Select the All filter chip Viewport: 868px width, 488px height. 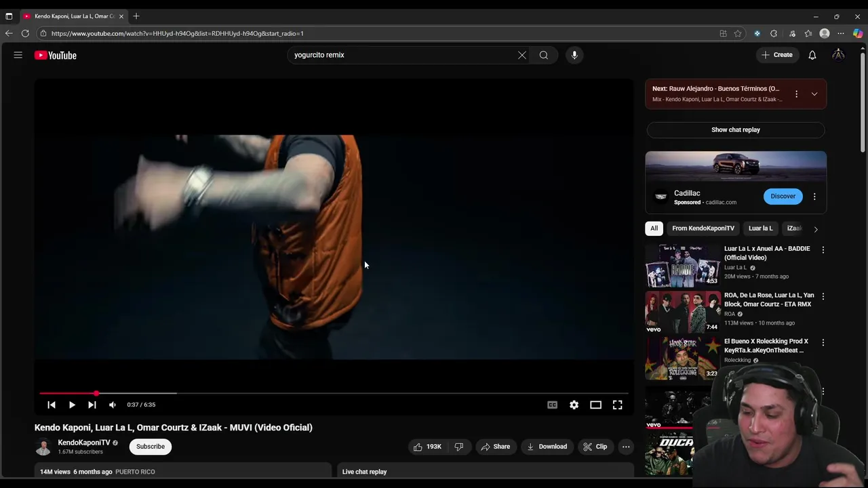[654, 228]
